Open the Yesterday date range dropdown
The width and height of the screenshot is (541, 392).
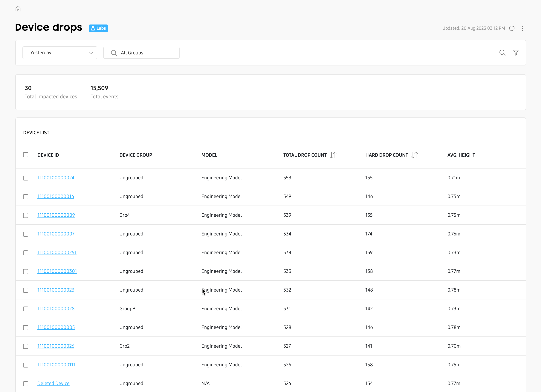[x=60, y=53]
